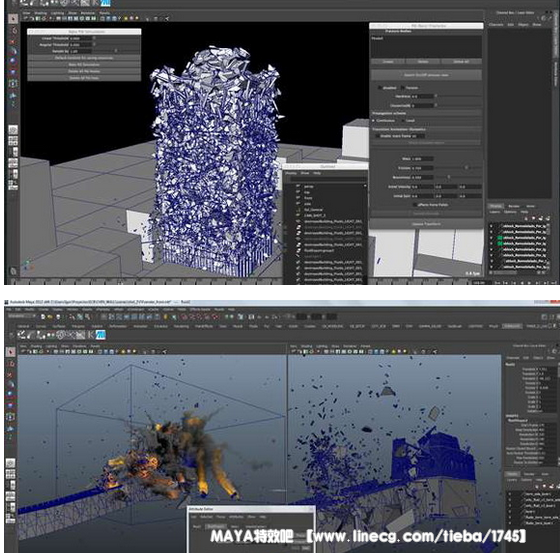Select the Continuous propagation radio button

[374, 121]
